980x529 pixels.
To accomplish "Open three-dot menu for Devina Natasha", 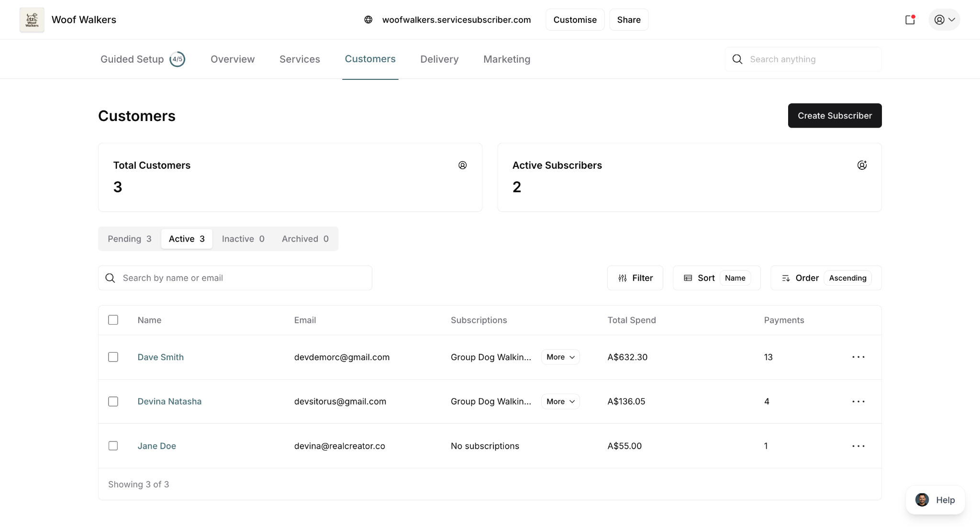I will point(858,401).
